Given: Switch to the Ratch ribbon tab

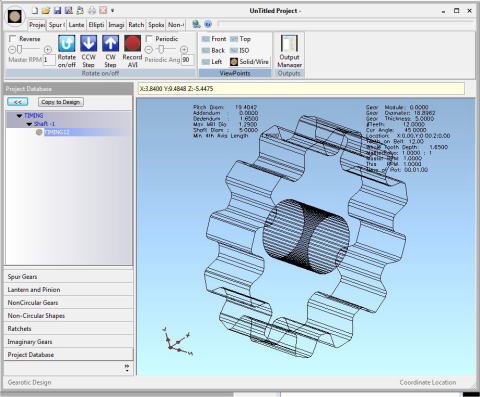Looking at the screenshot, I should pos(136,25).
